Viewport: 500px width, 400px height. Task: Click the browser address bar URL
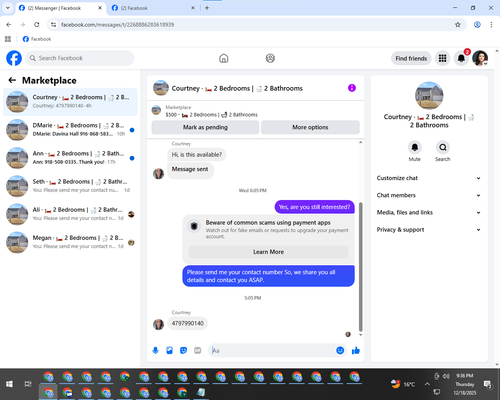117,25
